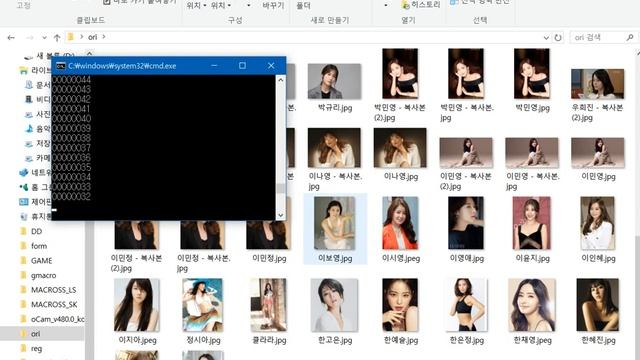Select the 박민영.jpg thumbnail
This screenshot has height=360, width=640.
(532, 73)
